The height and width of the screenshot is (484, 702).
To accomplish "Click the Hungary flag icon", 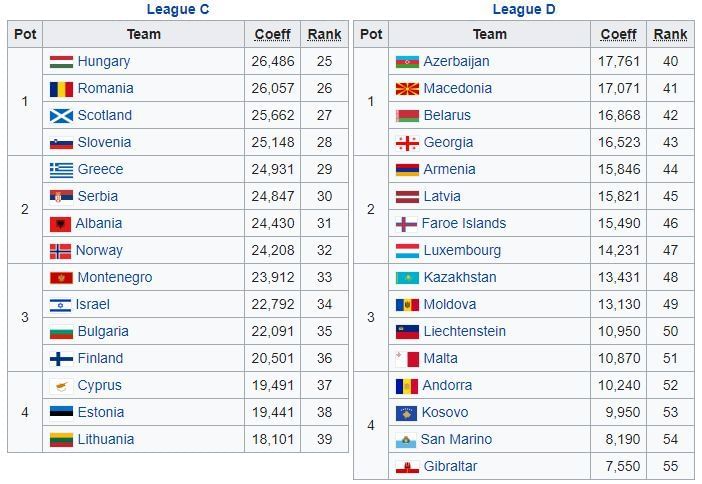I will pyautogui.click(x=61, y=62).
